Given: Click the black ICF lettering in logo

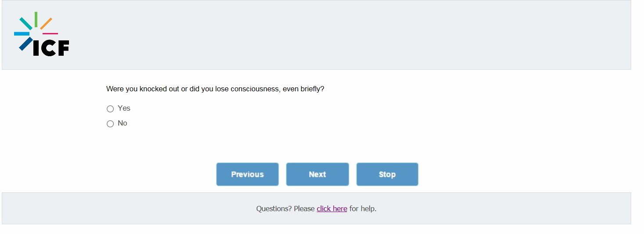Looking at the screenshot, I should [51, 49].
